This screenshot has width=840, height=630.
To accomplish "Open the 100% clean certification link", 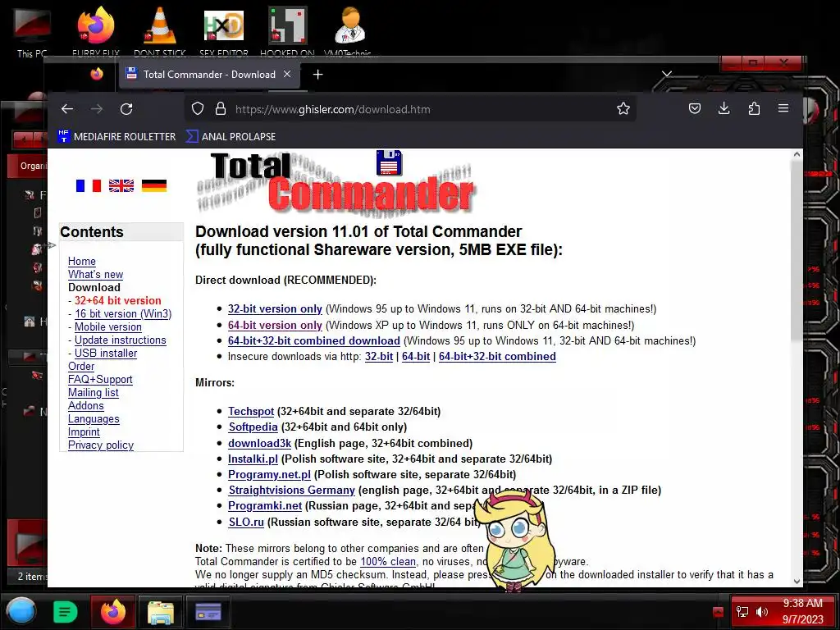I will [388, 561].
